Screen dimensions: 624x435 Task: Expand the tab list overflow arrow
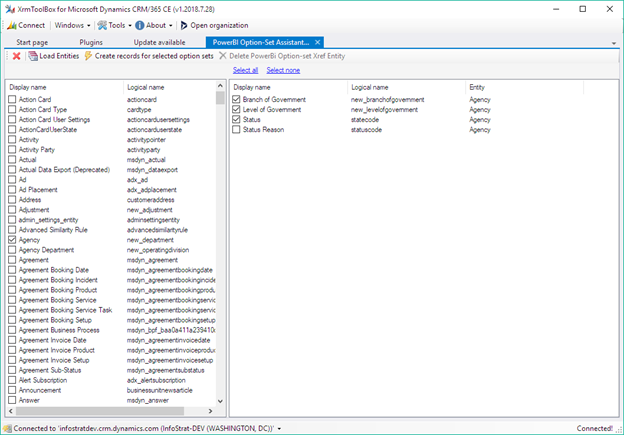(x=614, y=43)
